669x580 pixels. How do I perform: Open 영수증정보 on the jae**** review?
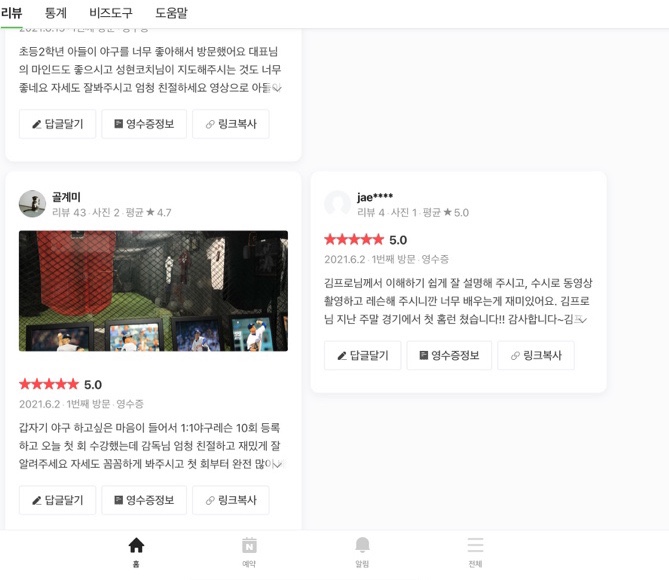point(449,356)
